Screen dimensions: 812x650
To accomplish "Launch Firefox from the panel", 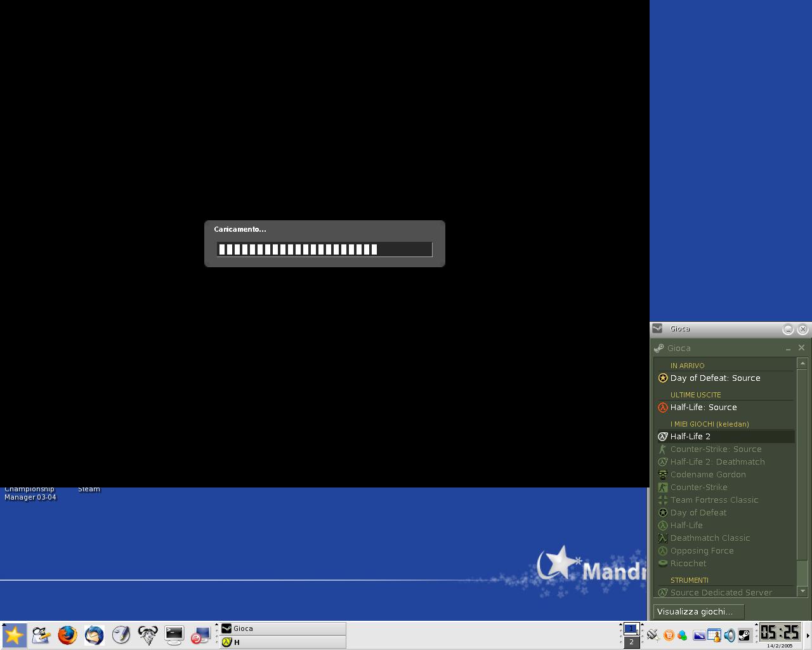I will (x=67, y=635).
